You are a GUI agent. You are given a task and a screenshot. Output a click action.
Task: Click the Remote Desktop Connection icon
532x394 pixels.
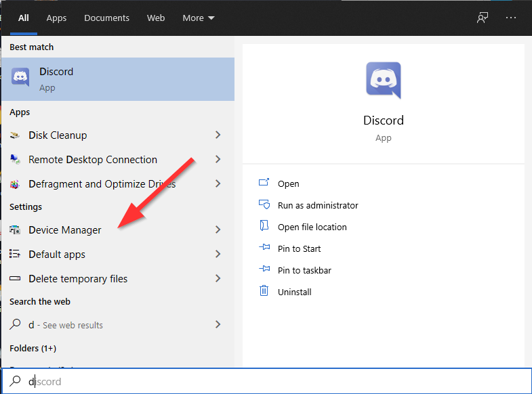[x=15, y=160]
